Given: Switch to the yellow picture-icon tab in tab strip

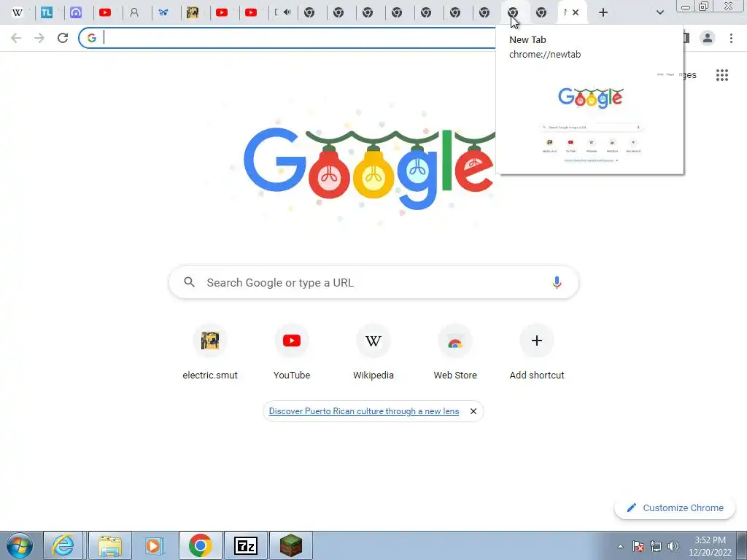Looking at the screenshot, I should coord(193,13).
